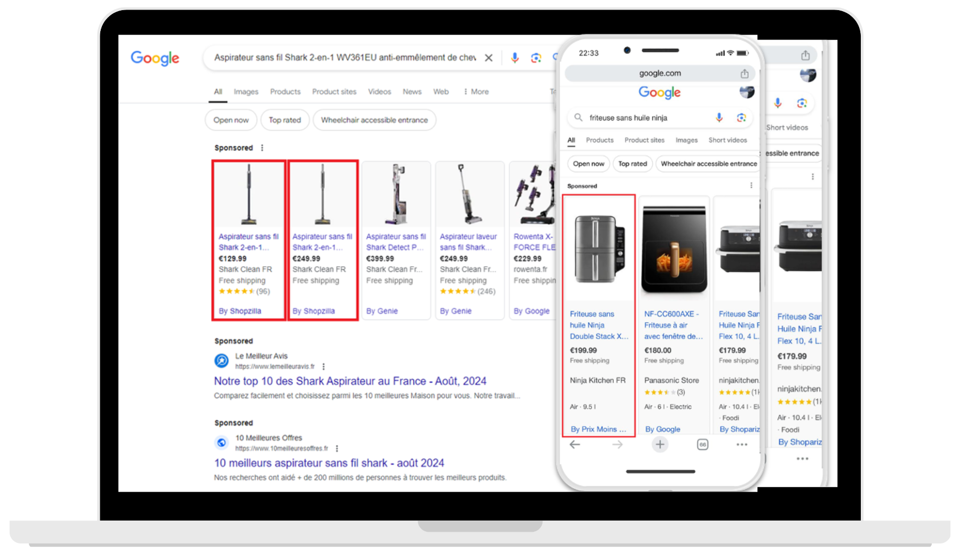This screenshot has width=960, height=560.
Task: Open the browser three-dot menu on the phone
Action: click(x=742, y=445)
